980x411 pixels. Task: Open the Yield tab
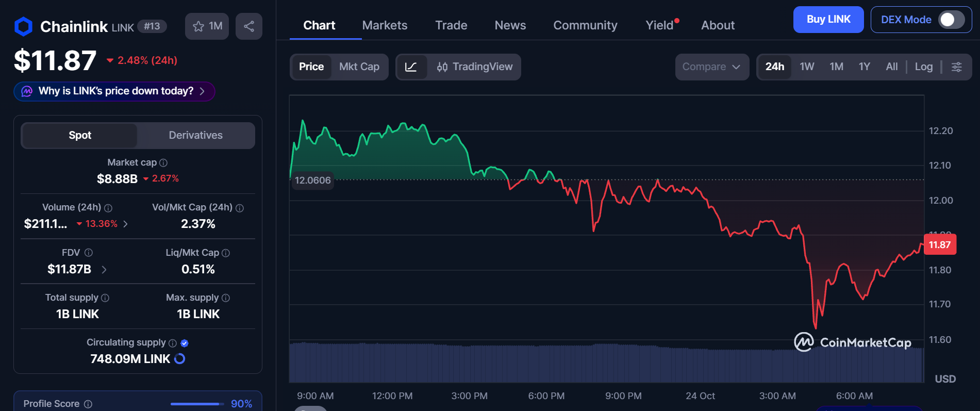[660, 25]
